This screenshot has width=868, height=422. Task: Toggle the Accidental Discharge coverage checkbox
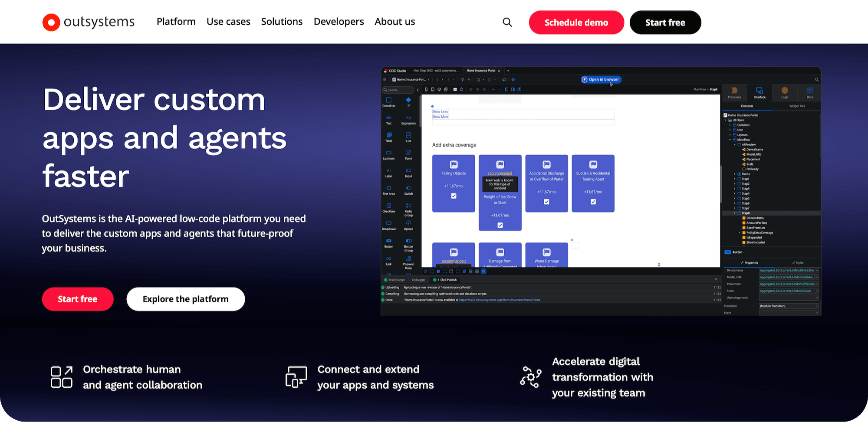pos(546,202)
